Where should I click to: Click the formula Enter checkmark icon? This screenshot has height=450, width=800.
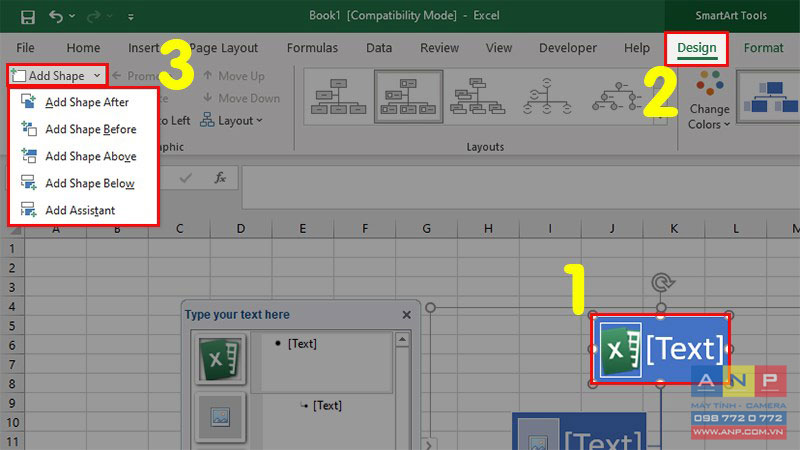[186, 178]
